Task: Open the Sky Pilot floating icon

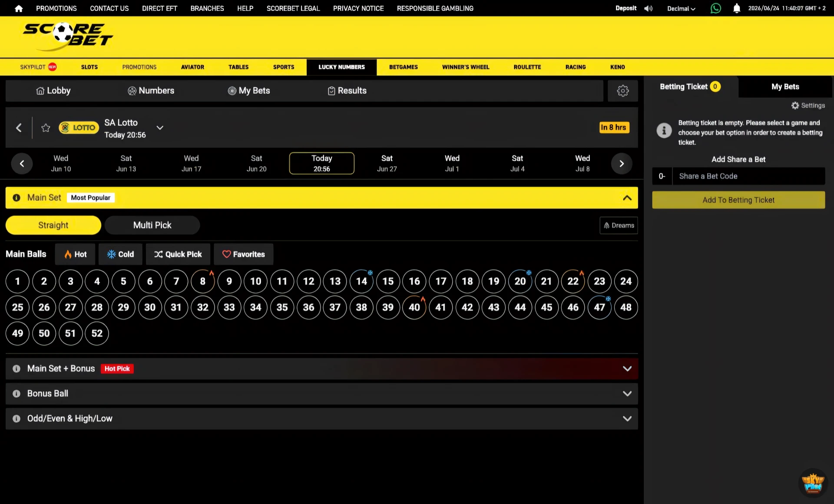Action: point(812,483)
